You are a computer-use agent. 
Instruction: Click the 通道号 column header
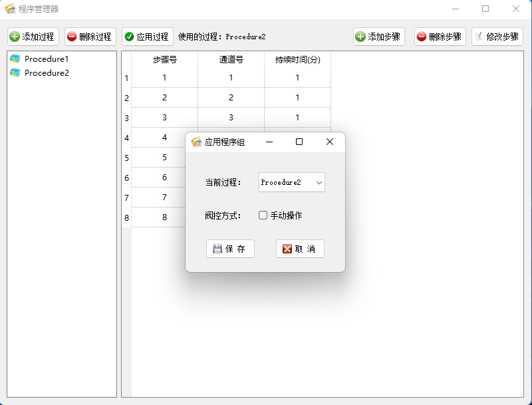pyautogui.click(x=231, y=60)
